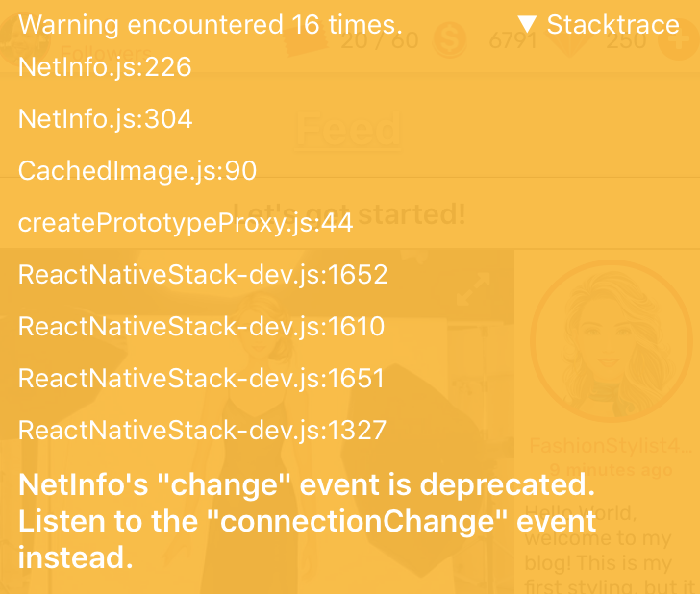Viewport: 700px width, 594px height.
Task: Click the Warning encountered 16 times header
Action: click(x=211, y=25)
